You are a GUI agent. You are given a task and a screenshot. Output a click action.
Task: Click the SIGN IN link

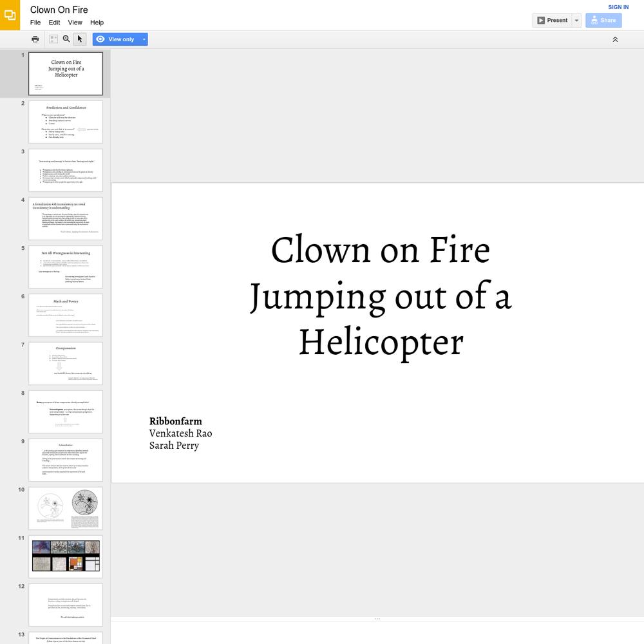[x=618, y=7]
